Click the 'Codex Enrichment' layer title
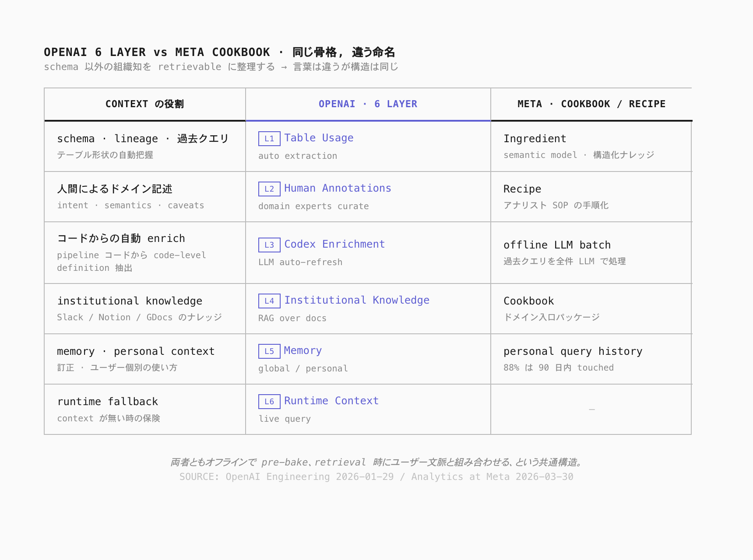 [x=334, y=244]
